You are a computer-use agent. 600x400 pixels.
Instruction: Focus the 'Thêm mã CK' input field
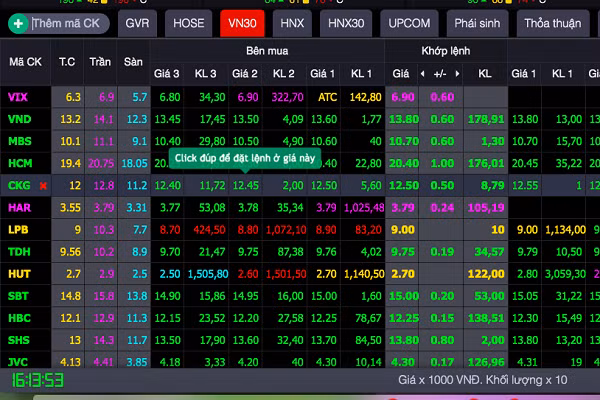(x=68, y=22)
